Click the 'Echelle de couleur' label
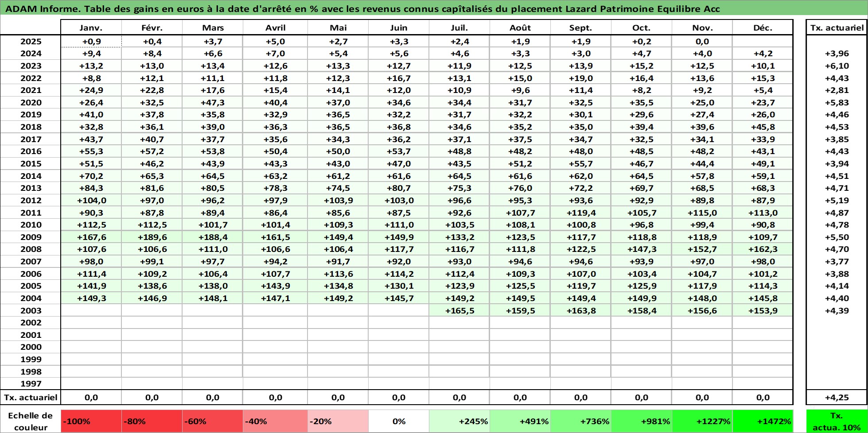 (31, 421)
